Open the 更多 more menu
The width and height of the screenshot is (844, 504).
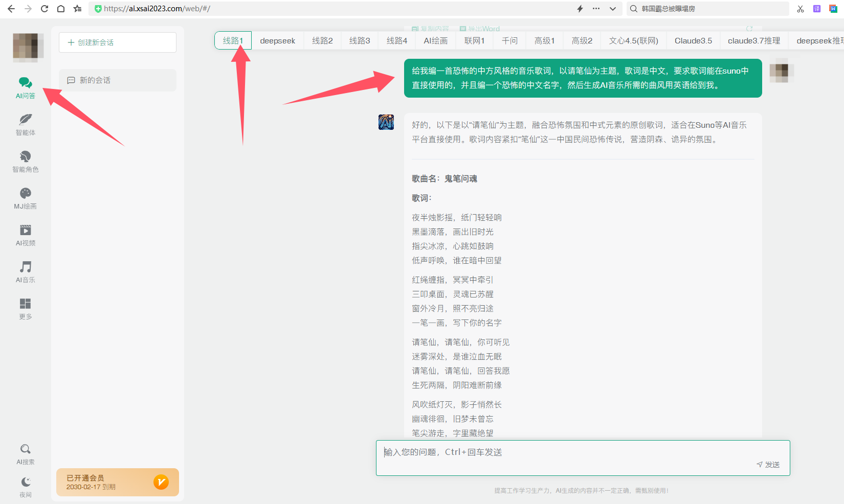(26, 309)
